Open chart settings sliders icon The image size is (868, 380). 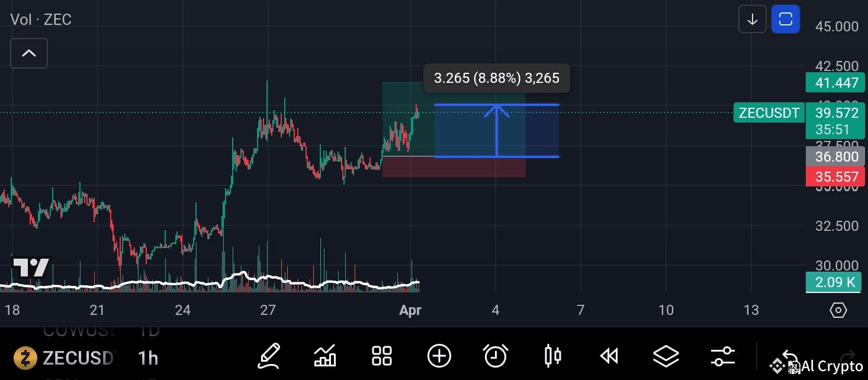[x=722, y=356]
